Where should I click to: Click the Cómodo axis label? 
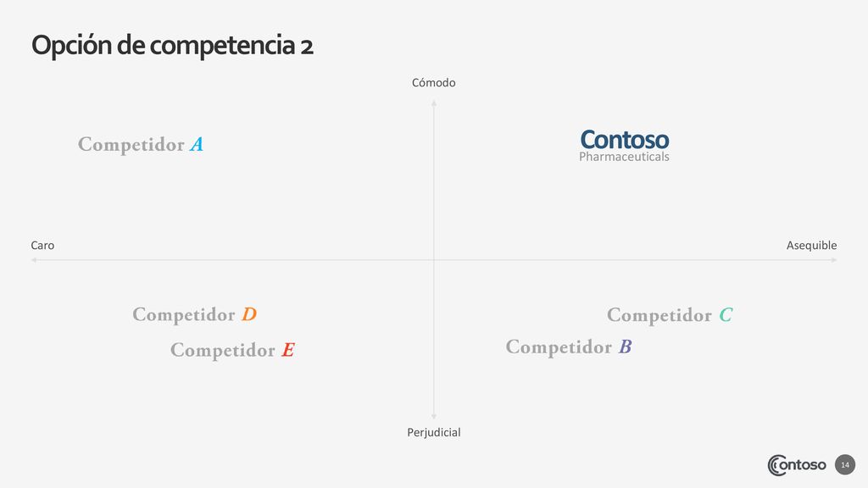pyautogui.click(x=433, y=83)
